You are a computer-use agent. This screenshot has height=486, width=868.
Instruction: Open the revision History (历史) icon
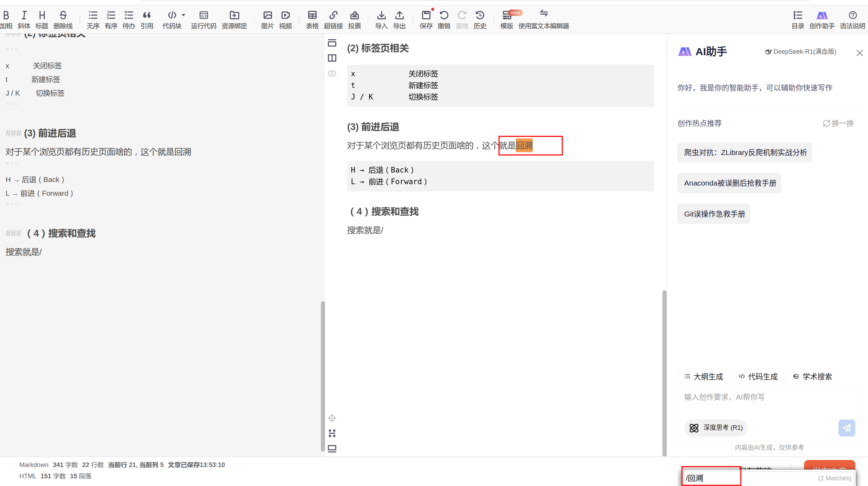(480, 15)
